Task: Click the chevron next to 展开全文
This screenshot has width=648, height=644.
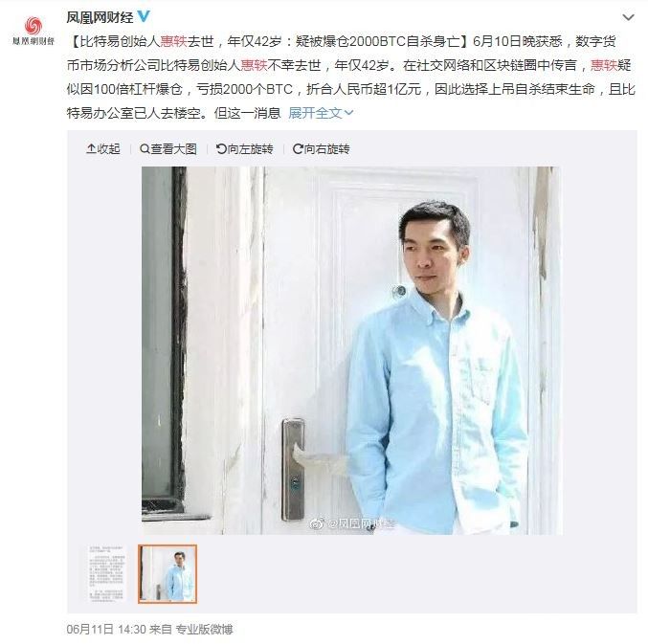Action: click(348, 113)
